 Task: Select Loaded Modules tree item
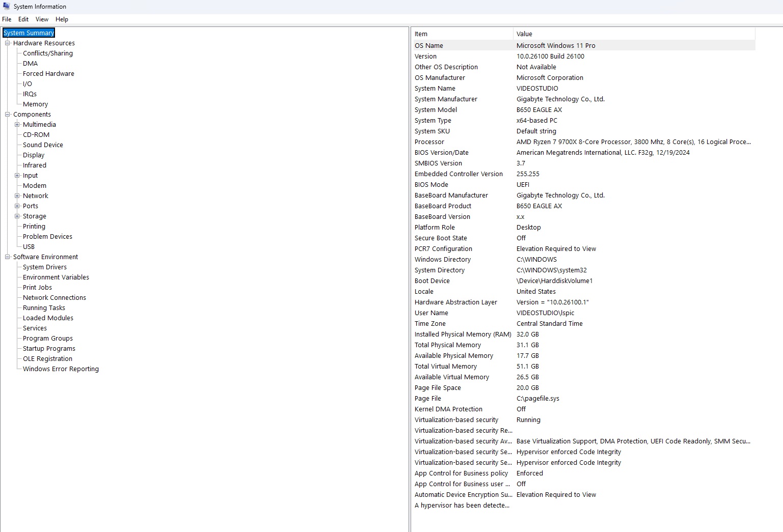pos(48,318)
